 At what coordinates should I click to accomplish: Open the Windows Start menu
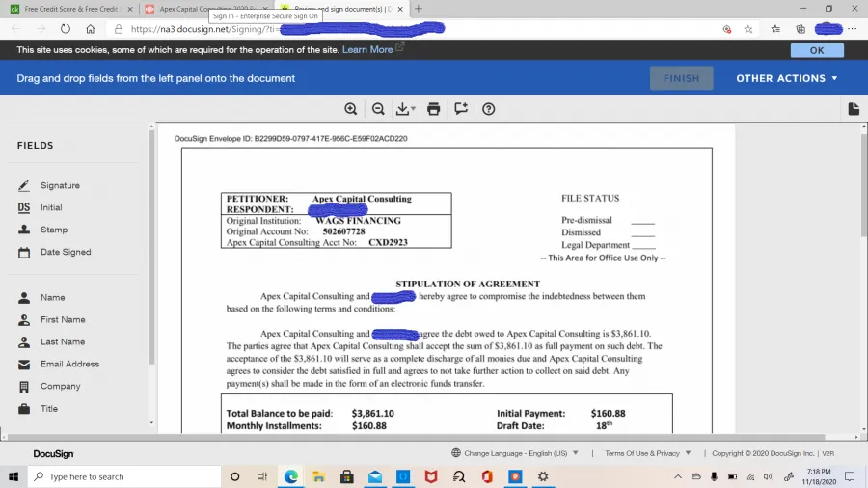(14, 476)
